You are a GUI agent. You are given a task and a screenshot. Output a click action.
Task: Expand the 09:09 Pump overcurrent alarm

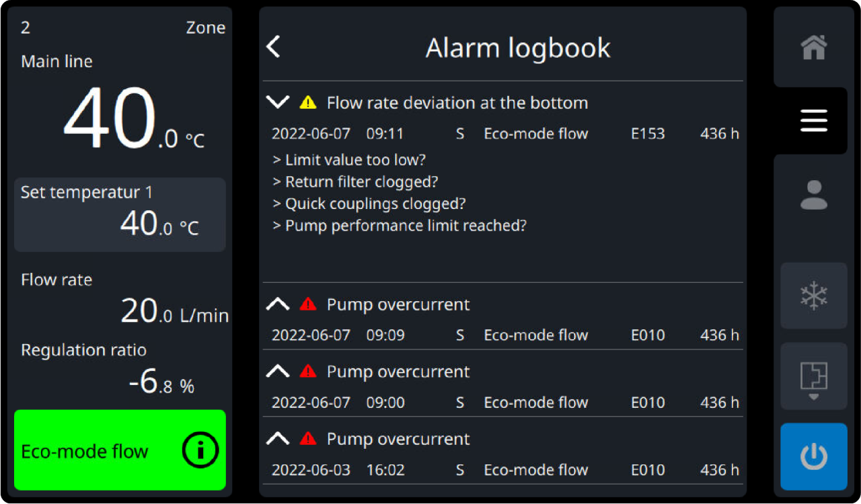click(278, 304)
